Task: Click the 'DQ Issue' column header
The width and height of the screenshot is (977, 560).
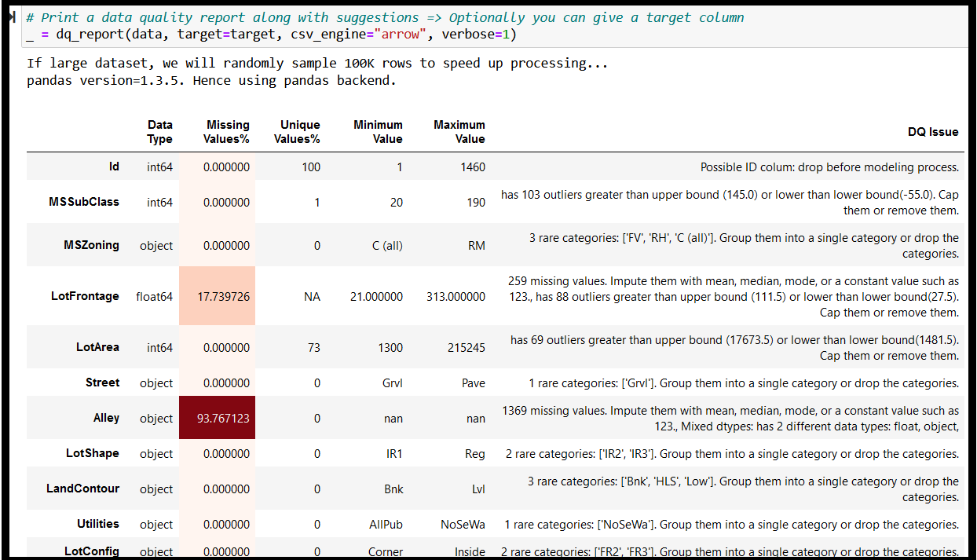Action: coord(933,132)
